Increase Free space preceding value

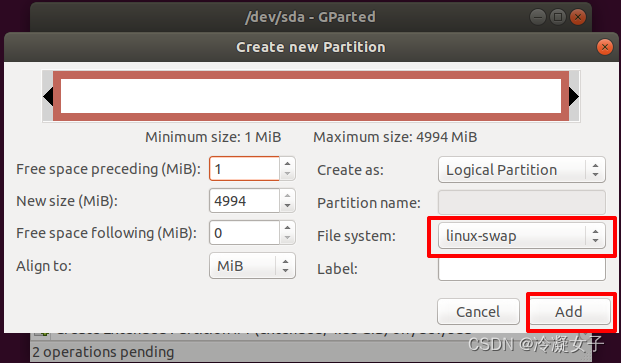[288, 163]
